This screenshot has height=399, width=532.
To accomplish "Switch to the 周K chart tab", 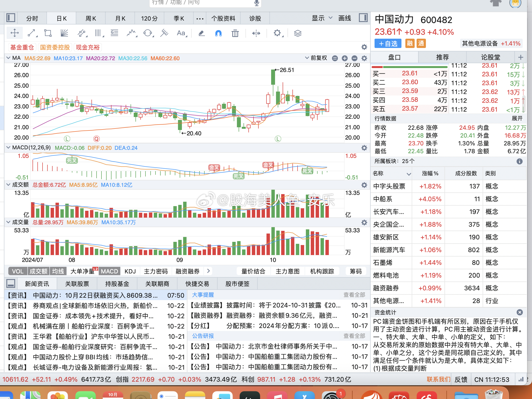I will click(x=91, y=18).
